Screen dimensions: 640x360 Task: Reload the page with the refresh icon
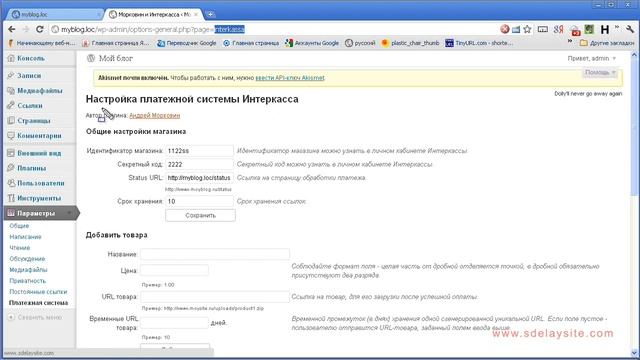39,29
